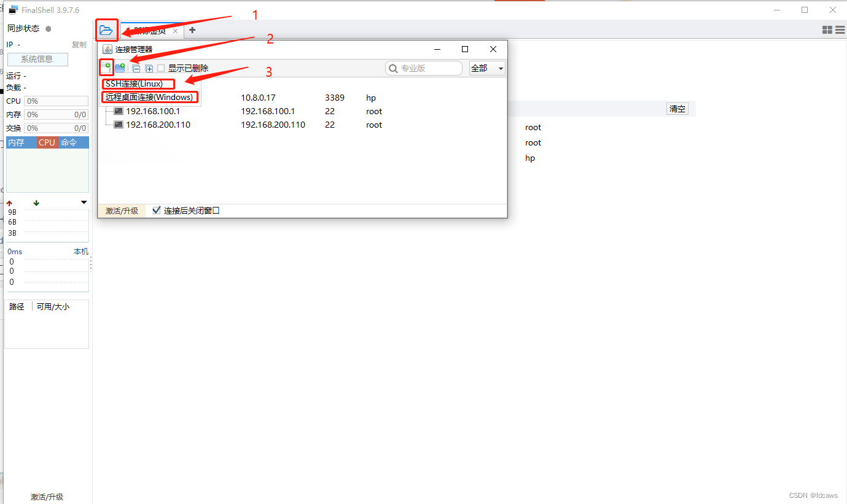Image resolution: width=847 pixels, height=504 pixels.
Task: Close the 连接管理器 dialog
Action: 493,49
